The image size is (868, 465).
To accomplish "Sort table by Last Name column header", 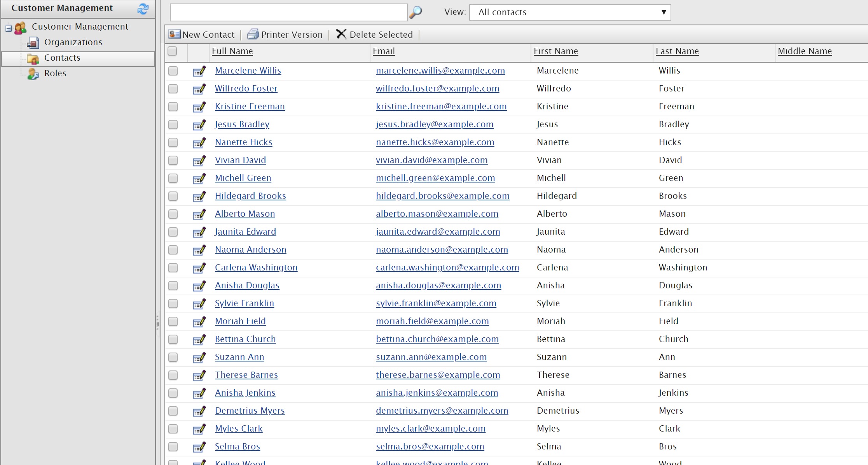I will (x=677, y=51).
